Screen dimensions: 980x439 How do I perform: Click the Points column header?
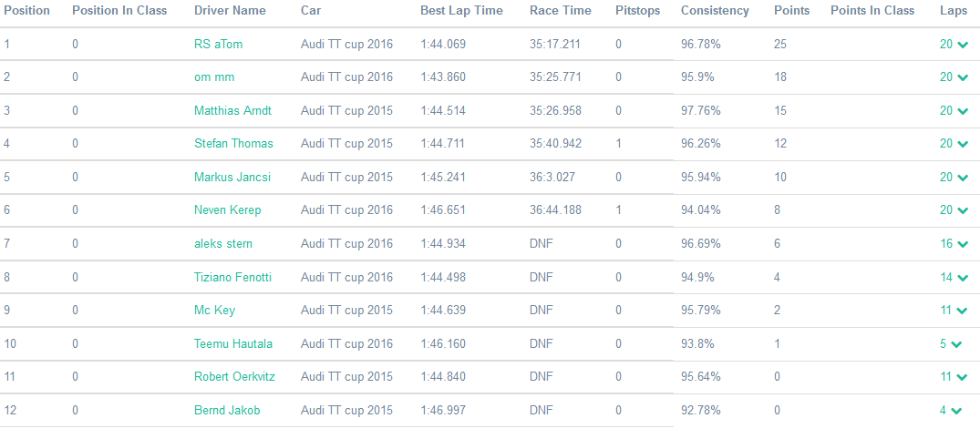click(790, 11)
